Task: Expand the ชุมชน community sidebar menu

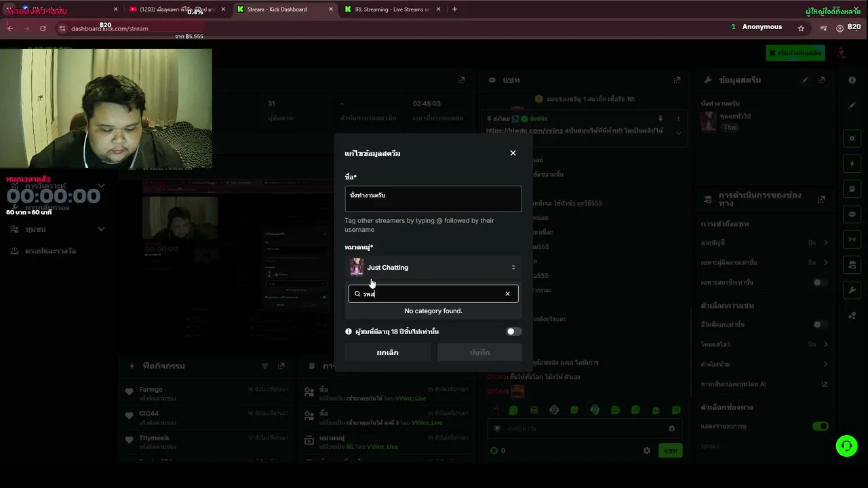Action: coord(57,229)
